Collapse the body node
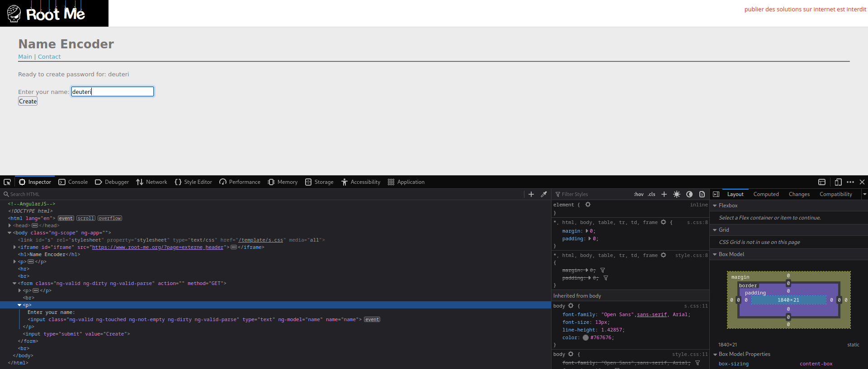 (x=9, y=233)
